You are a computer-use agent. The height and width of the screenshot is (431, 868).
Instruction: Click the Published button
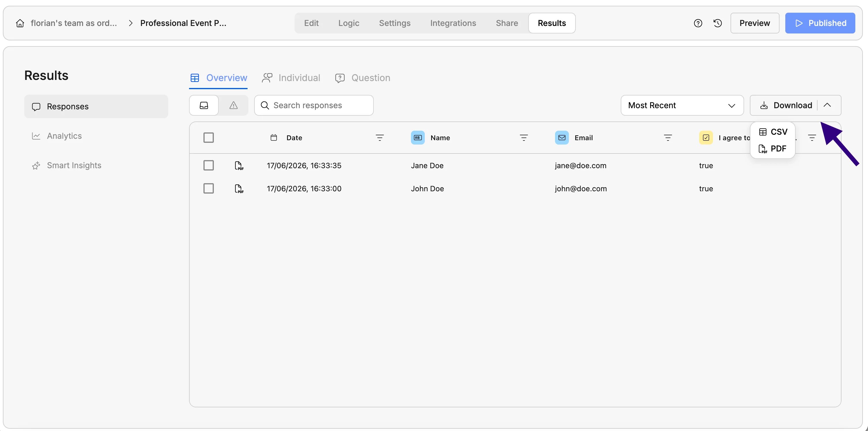tap(820, 23)
